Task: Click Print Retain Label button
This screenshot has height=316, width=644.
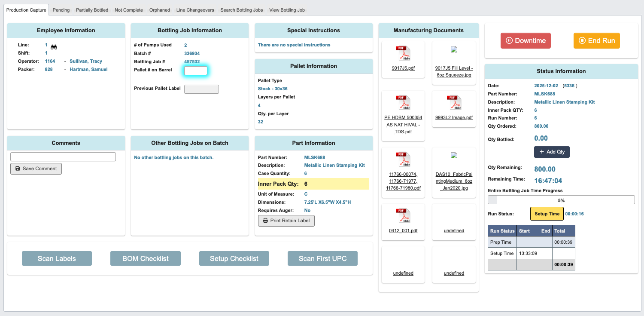Action: coord(286,221)
